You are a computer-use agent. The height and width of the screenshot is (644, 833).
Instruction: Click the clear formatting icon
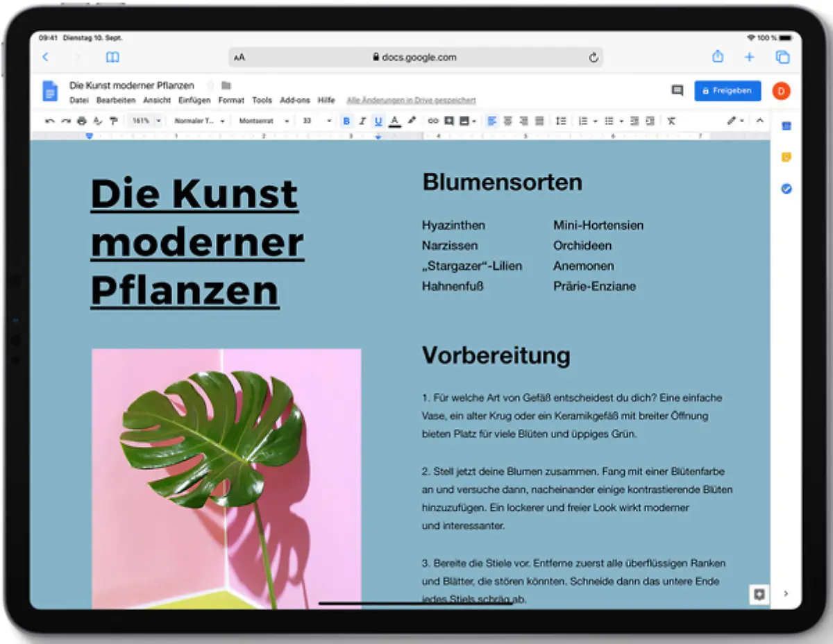point(671,121)
